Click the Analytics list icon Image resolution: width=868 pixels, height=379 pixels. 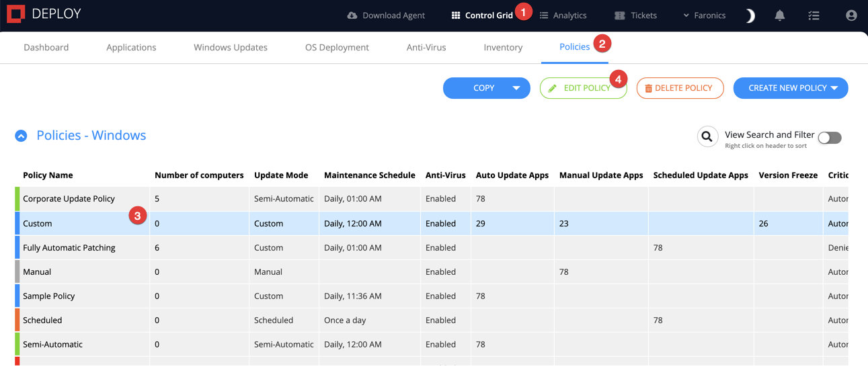click(x=544, y=15)
